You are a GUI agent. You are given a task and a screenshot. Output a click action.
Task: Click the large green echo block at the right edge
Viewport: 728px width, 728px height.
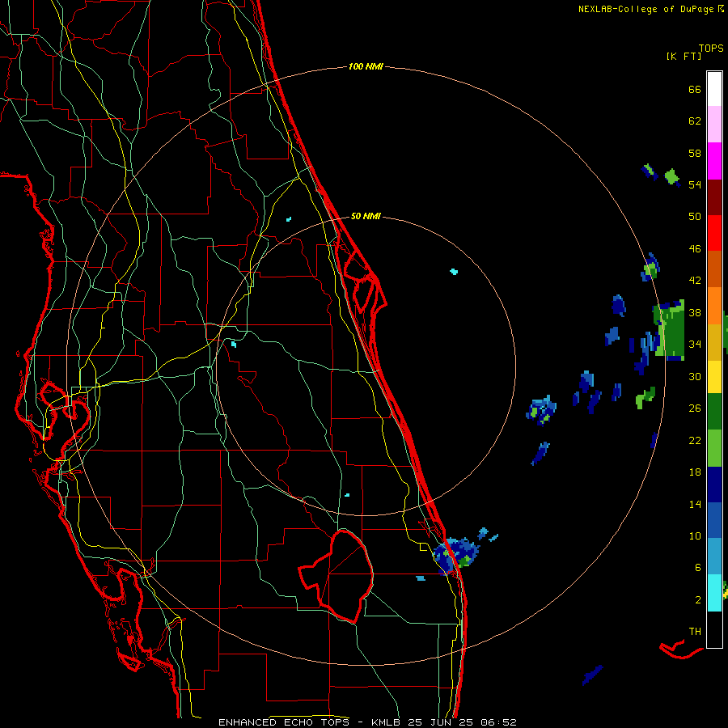[x=671, y=328]
